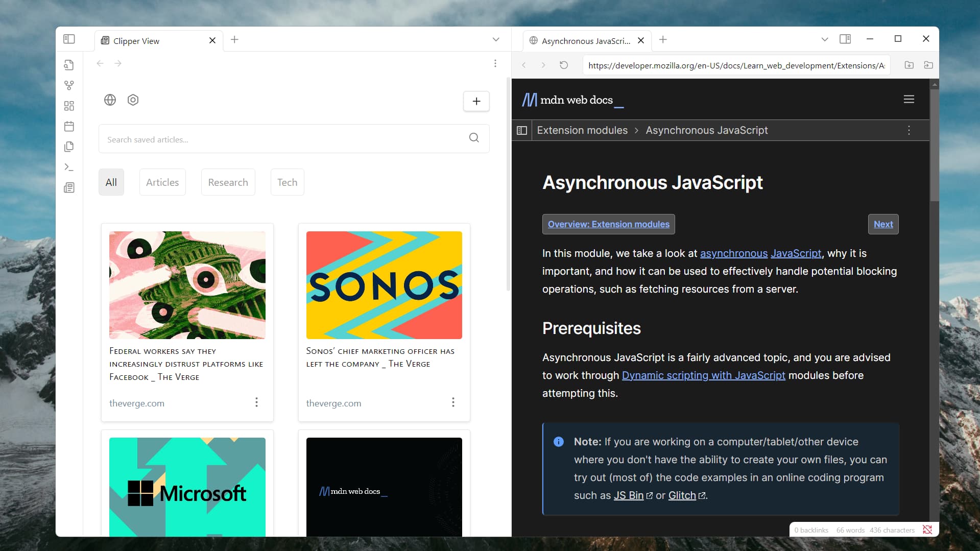Select the Articles filter tab
The height and width of the screenshot is (551, 980).
point(162,182)
